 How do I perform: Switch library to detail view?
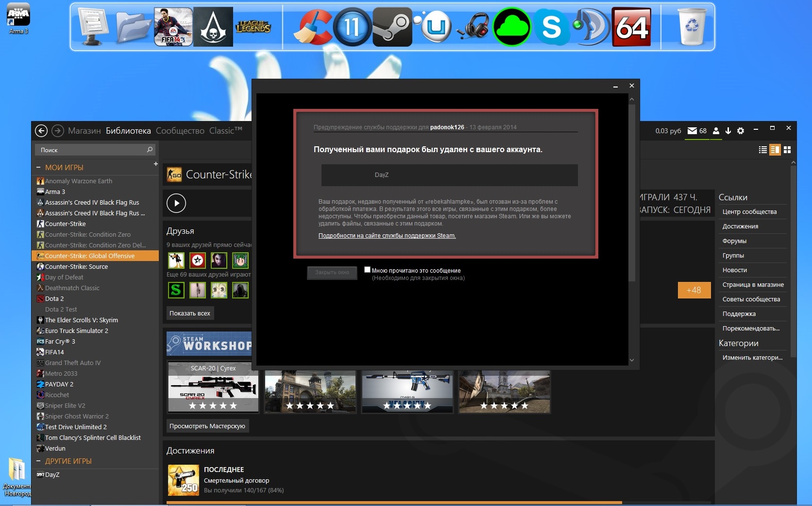[775, 150]
